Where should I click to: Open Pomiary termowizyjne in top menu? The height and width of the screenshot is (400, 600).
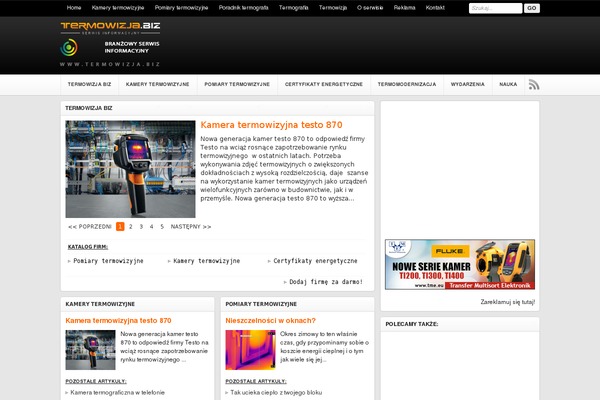point(181,8)
